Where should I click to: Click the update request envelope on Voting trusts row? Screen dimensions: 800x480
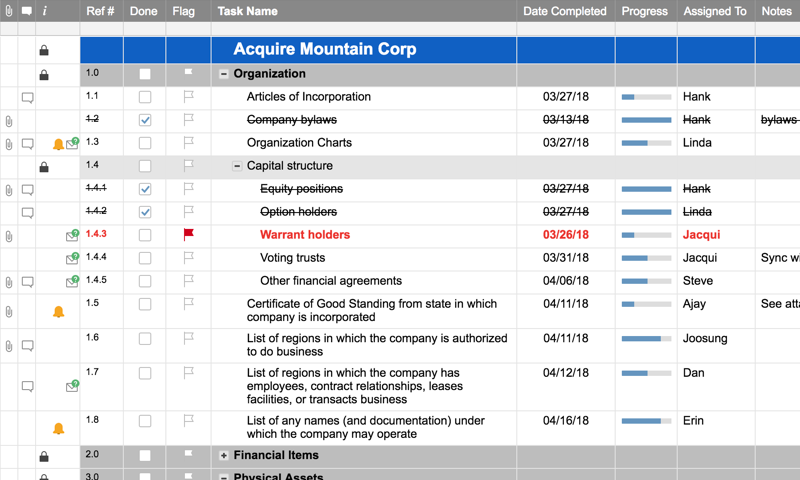coord(72,259)
